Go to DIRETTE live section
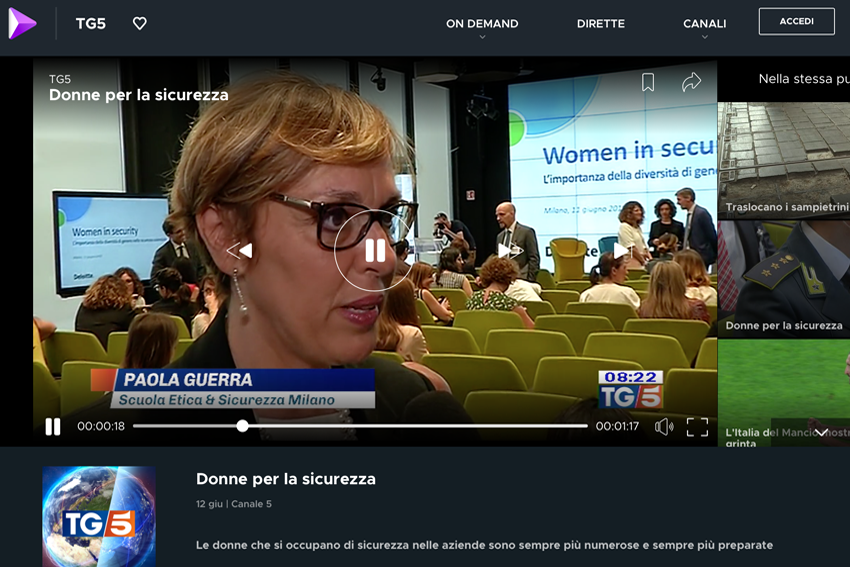 [601, 24]
